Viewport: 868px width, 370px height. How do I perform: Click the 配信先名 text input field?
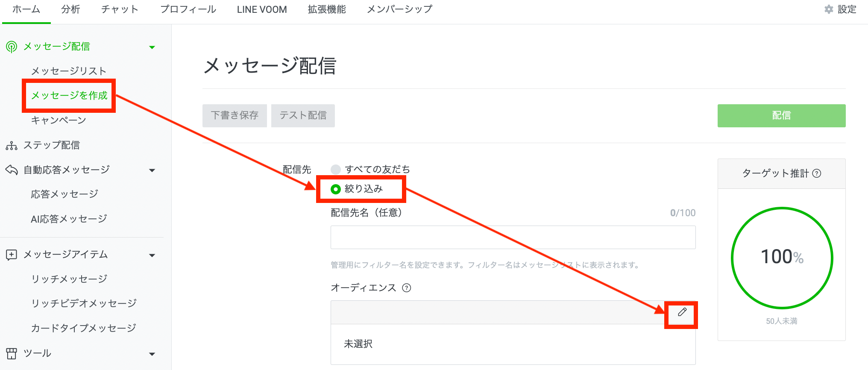[513, 237]
